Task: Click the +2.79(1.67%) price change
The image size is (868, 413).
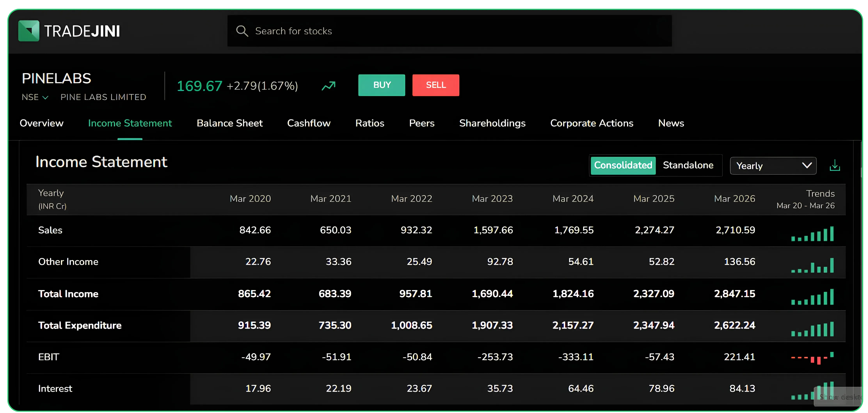Action: (x=262, y=86)
